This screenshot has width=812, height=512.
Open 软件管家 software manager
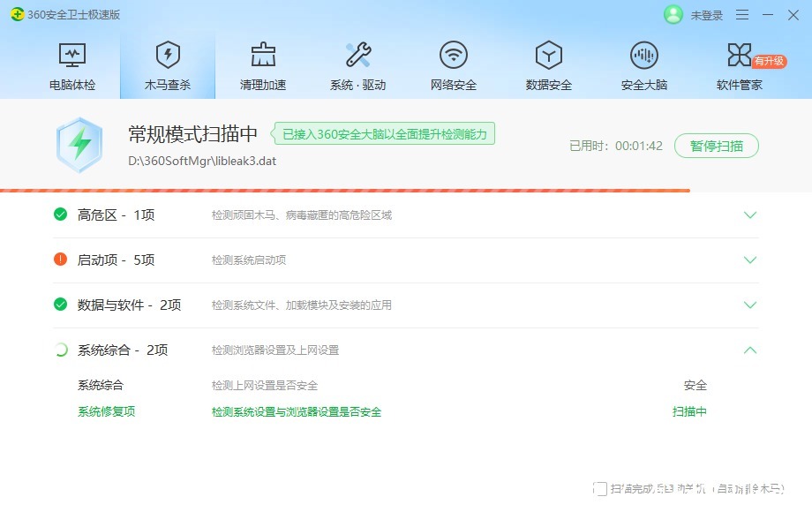[739, 66]
